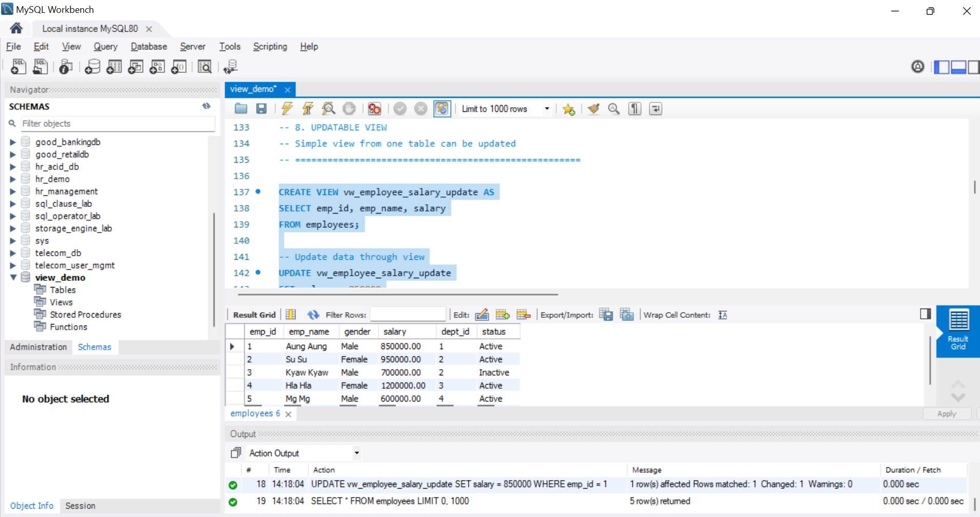Rollback transaction X icon
This screenshot has height=517, width=980.
pyautogui.click(x=420, y=109)
